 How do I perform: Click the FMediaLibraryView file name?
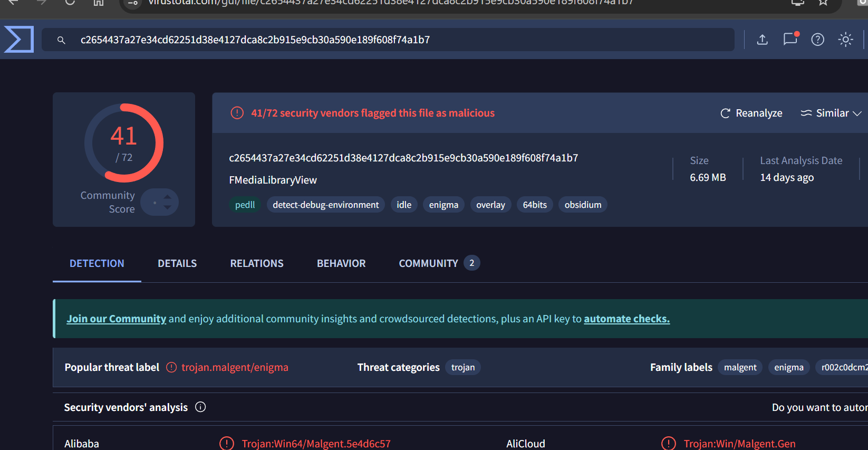(273, 180)
